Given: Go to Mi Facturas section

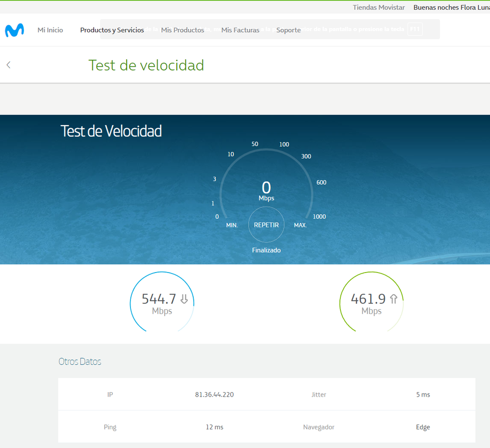Looking at the screenshot, I should click(x=240, y=30).
